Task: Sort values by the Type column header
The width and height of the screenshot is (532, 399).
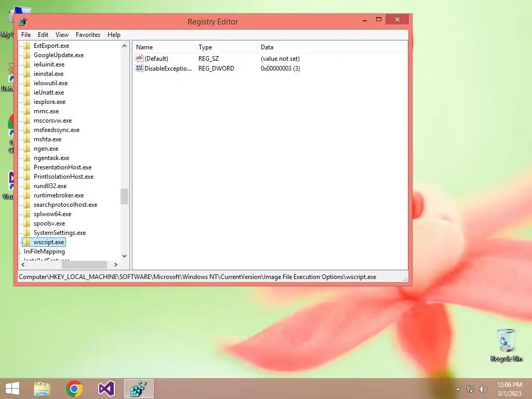Action: pyautogui.click(x=225, y=47)
